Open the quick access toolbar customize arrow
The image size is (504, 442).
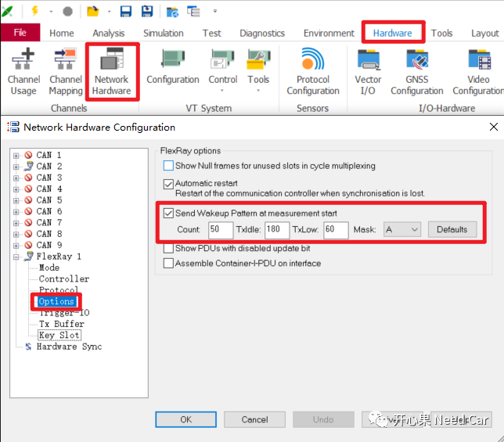coord(215,11)
